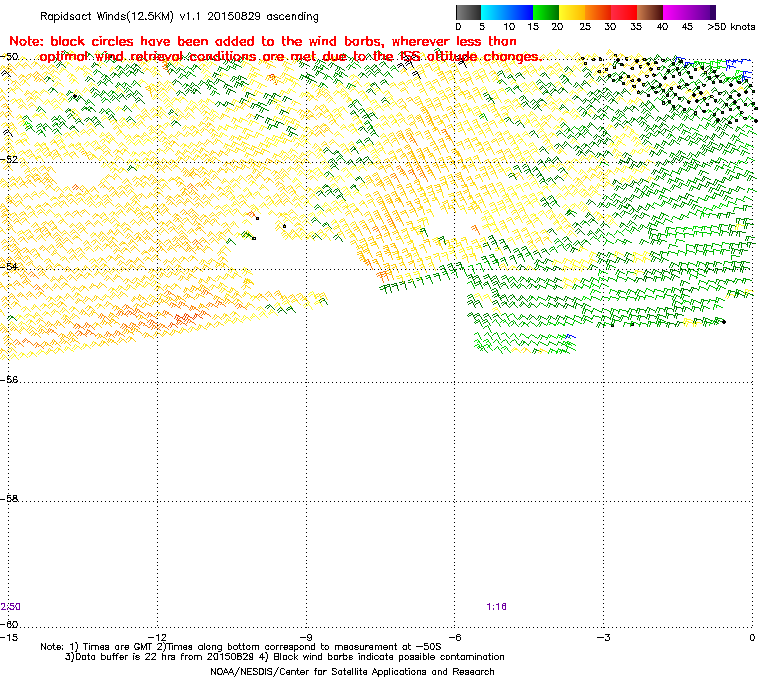Click the legend tick label '10'

[x=508, y=27]
